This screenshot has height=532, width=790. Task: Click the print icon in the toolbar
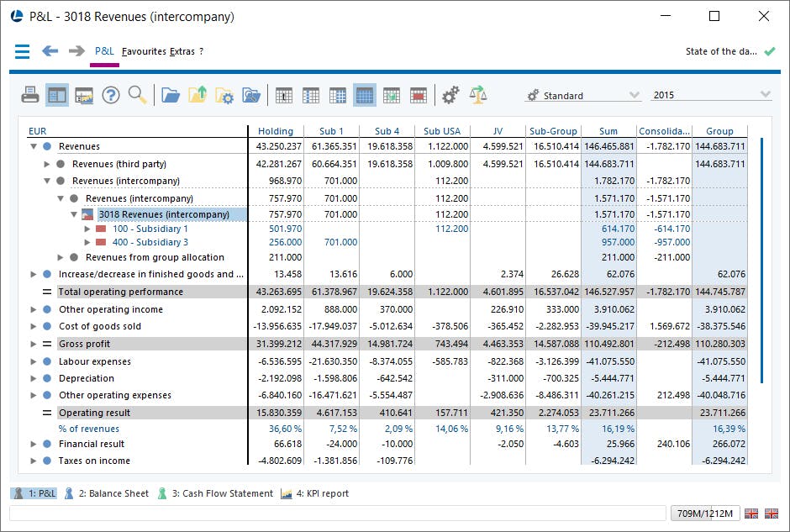click(x=30, y=95)
